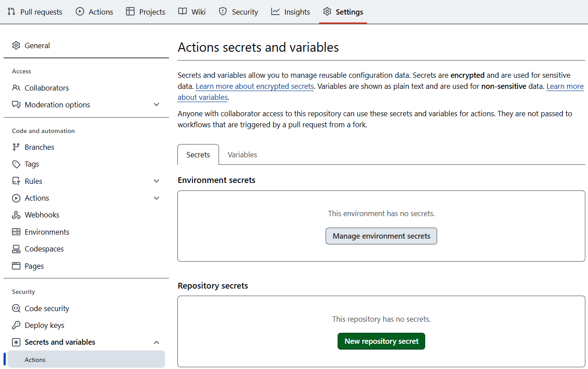The image size is (588, 369).
Task: Open Learn more about encrypted secrets link
Action: (255, 86)
